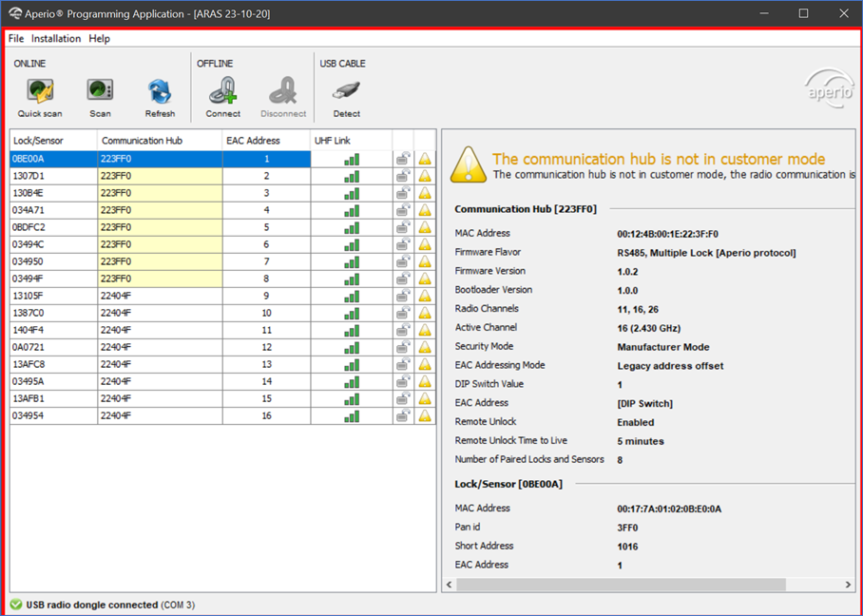Select lock row 034954
Viewport: 863px width, 616px height.
pyautogui.click(x=222, y=415)
